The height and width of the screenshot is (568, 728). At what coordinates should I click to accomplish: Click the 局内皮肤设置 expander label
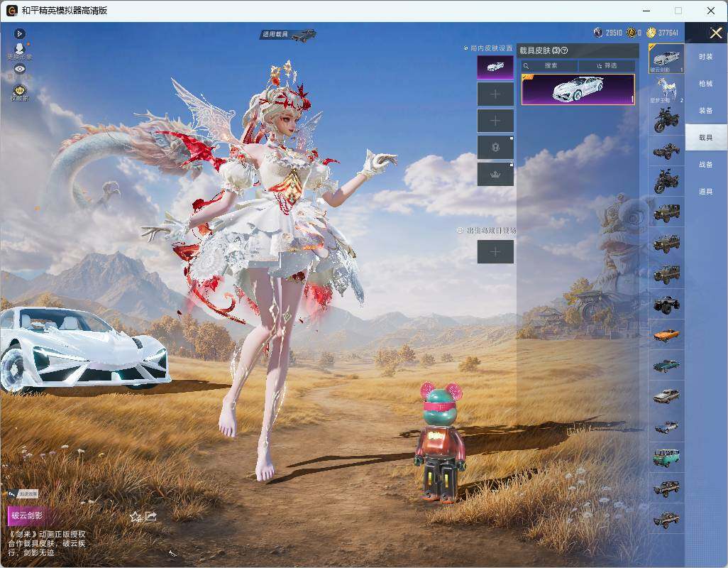(488, 48)
